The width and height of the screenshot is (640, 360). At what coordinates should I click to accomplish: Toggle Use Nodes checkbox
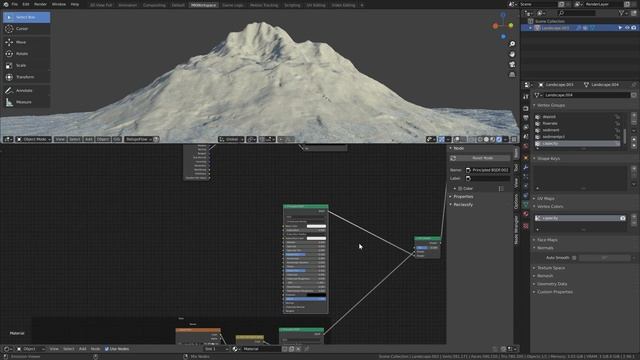tap(107, 349)
